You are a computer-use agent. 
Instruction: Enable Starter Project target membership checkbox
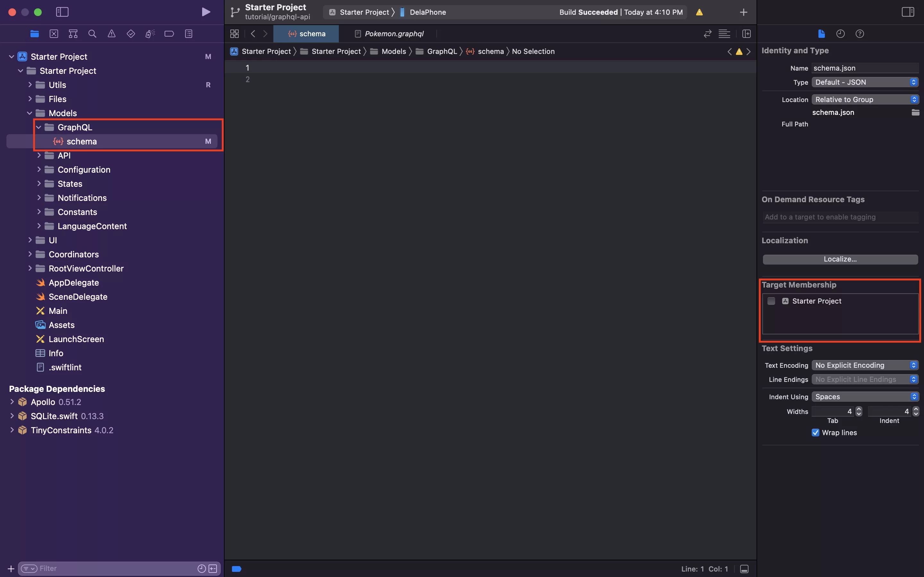771,301
